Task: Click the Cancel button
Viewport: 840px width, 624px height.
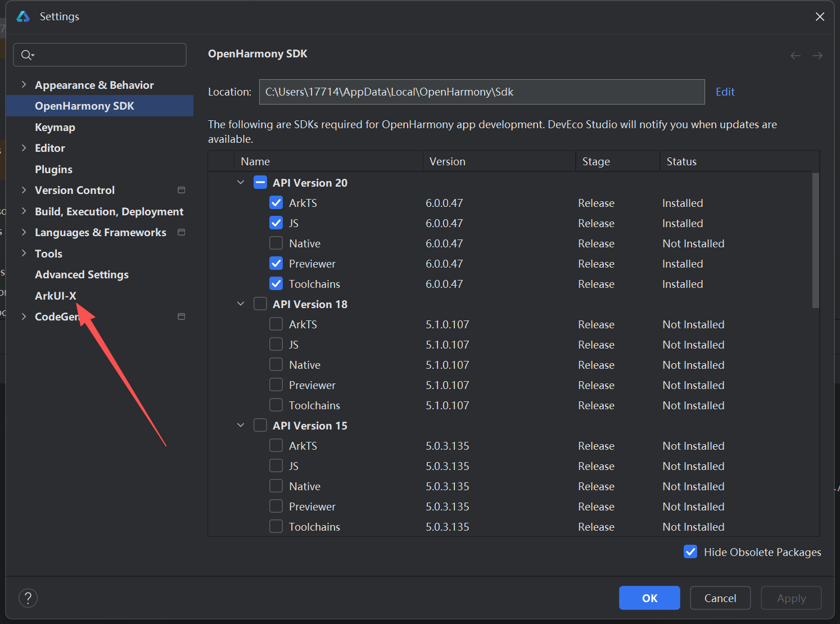Action: pos(720,598)
